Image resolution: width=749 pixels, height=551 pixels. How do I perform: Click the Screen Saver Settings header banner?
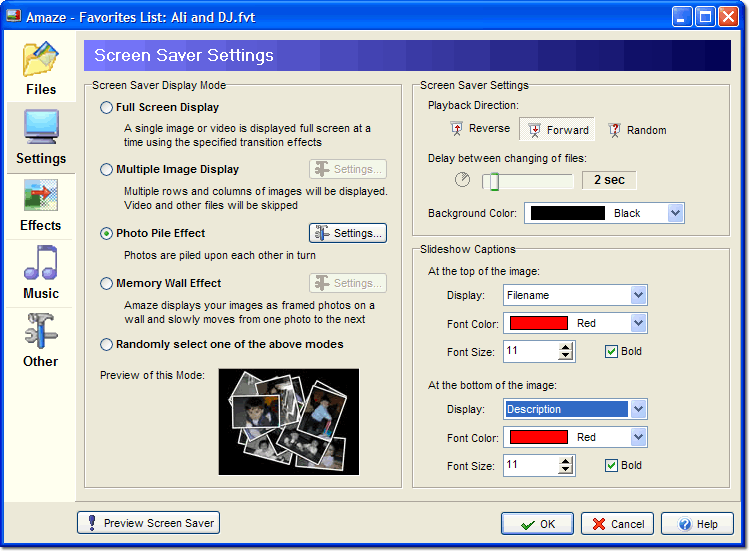(x=407, y=55)
